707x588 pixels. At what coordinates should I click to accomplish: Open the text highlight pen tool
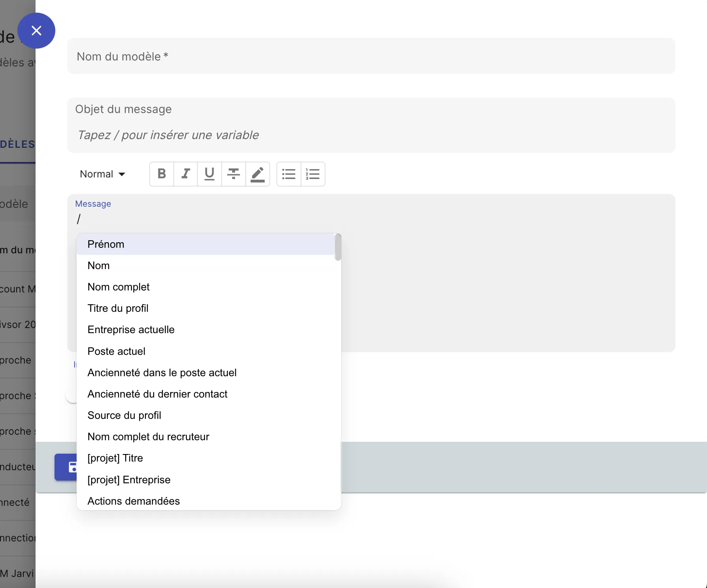pos(258,174)
